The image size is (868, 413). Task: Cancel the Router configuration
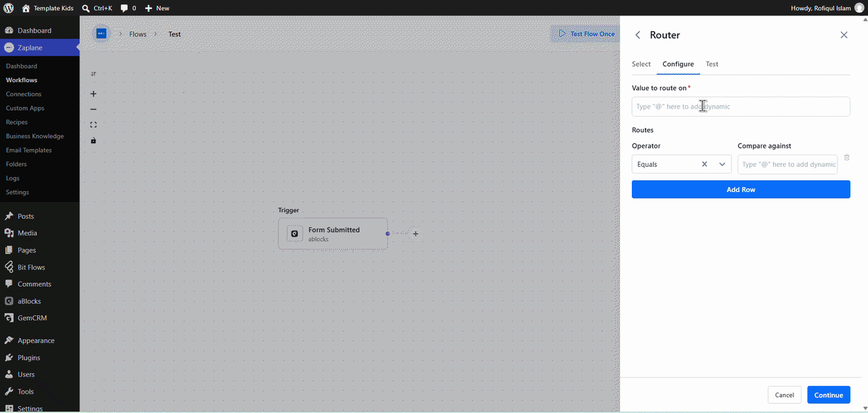click(x=784, y=395)
